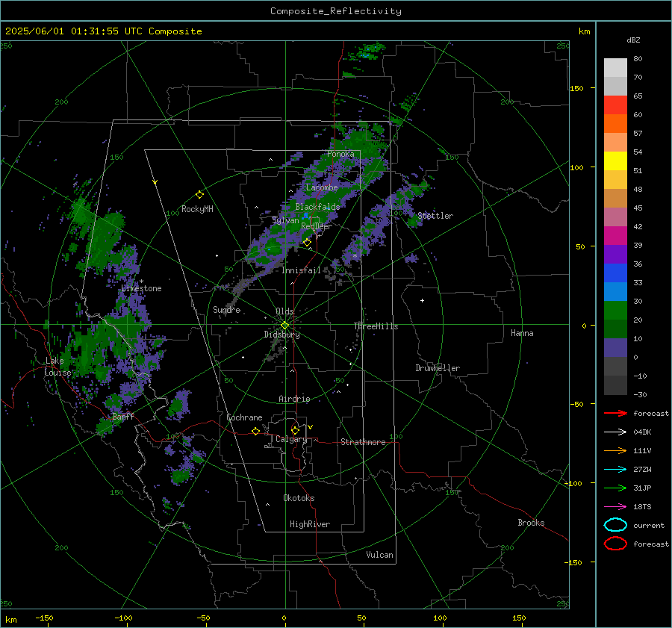The width and height of the screenshot is (672, 628).
Task: Click the Banff town label
Action: pyautogui.click(x=123, y=416)
